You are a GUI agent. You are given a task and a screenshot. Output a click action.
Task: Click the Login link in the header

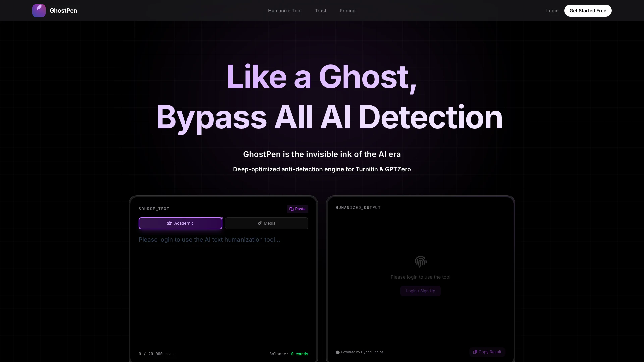point(552,11)
